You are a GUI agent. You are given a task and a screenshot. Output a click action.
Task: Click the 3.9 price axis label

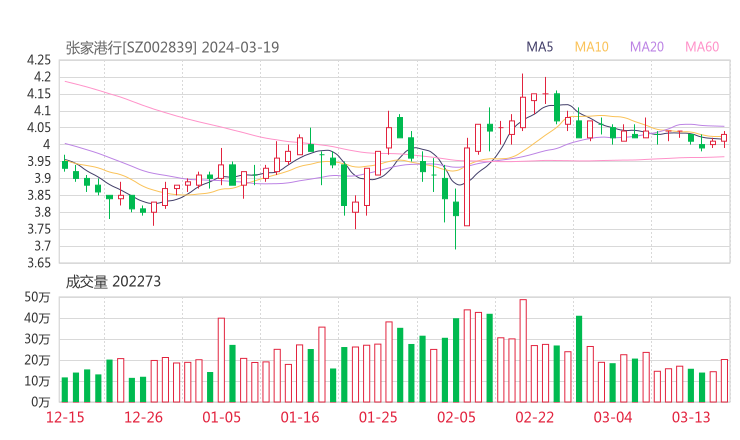click(x=42, y=178)
